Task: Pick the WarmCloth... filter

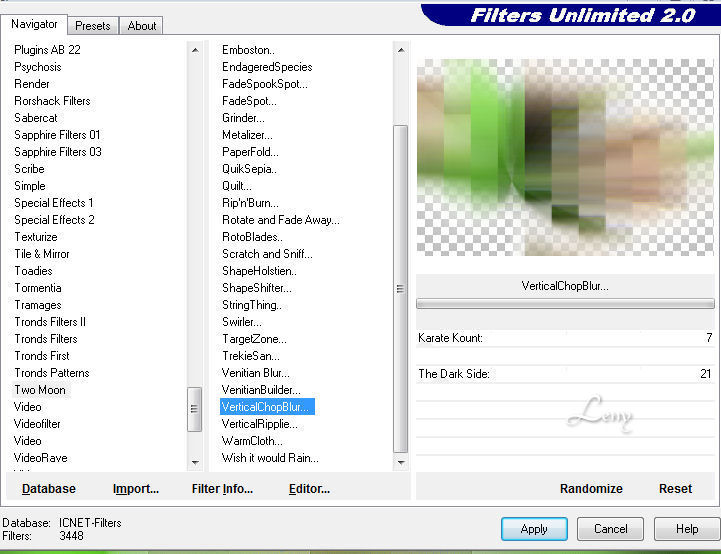Action: pos(252,441)
